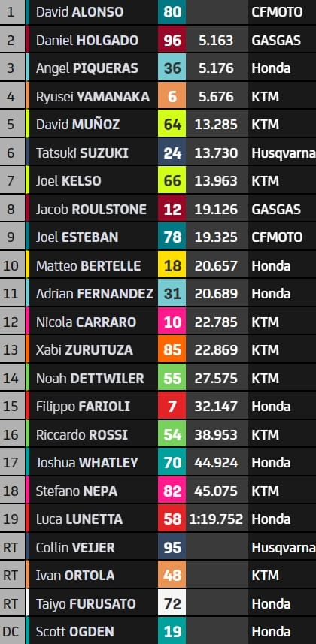Select the yellow-green number 64 badge
Image resolution: width=316 pixels, height=644 pixels.
click(x=172, y=125)
